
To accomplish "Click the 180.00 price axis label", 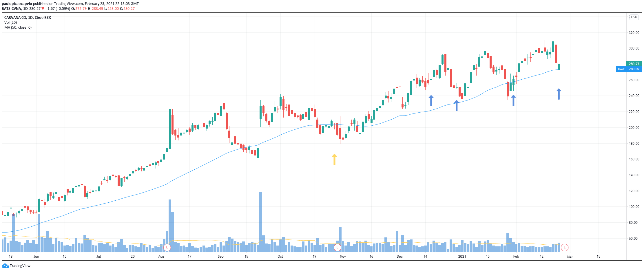I will click(634, 144).
